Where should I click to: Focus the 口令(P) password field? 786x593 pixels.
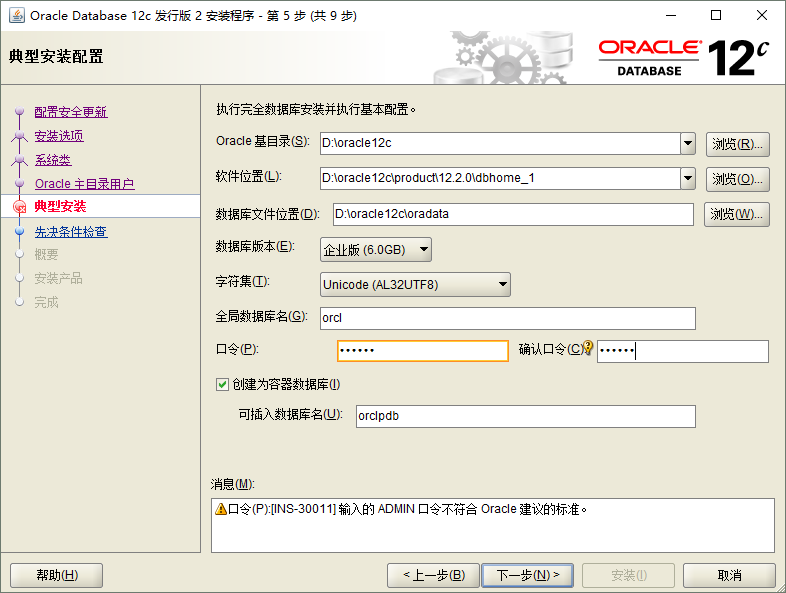point(423,351)
